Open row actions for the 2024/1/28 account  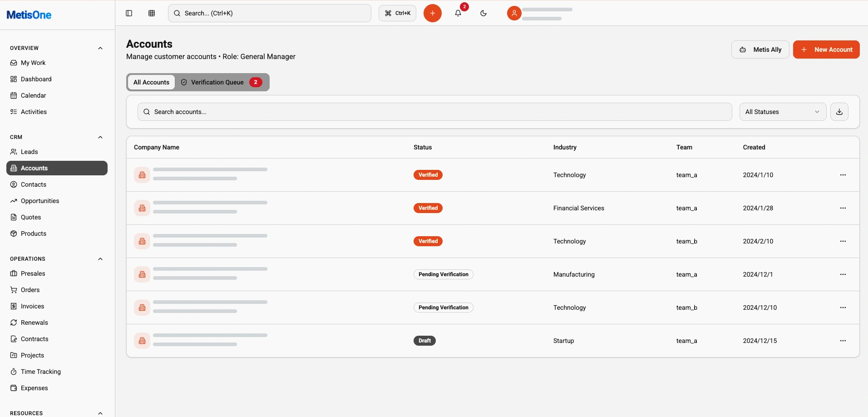[843, 208]
